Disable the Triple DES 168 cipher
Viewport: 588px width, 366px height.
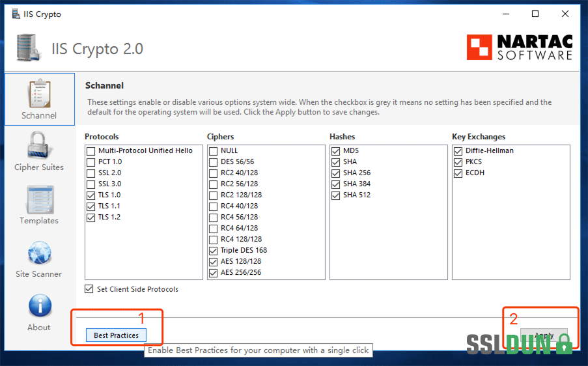pyautogui.click(x=213, y=251)
